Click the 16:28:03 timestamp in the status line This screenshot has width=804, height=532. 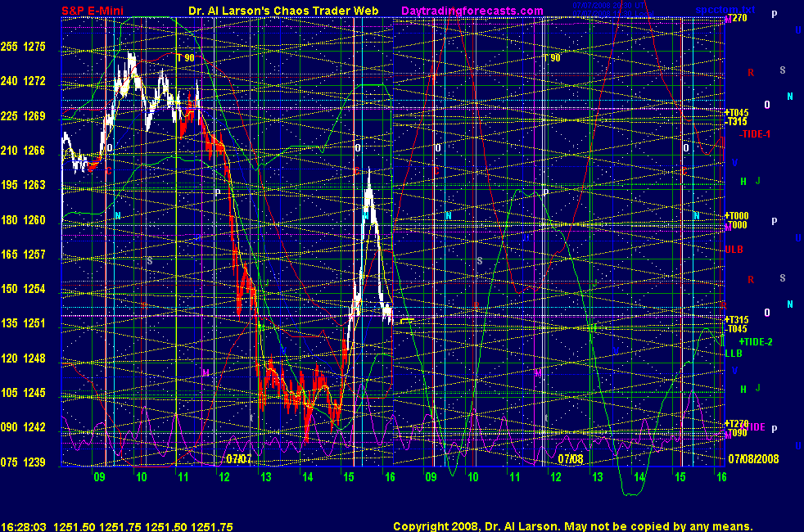point(24,527)
